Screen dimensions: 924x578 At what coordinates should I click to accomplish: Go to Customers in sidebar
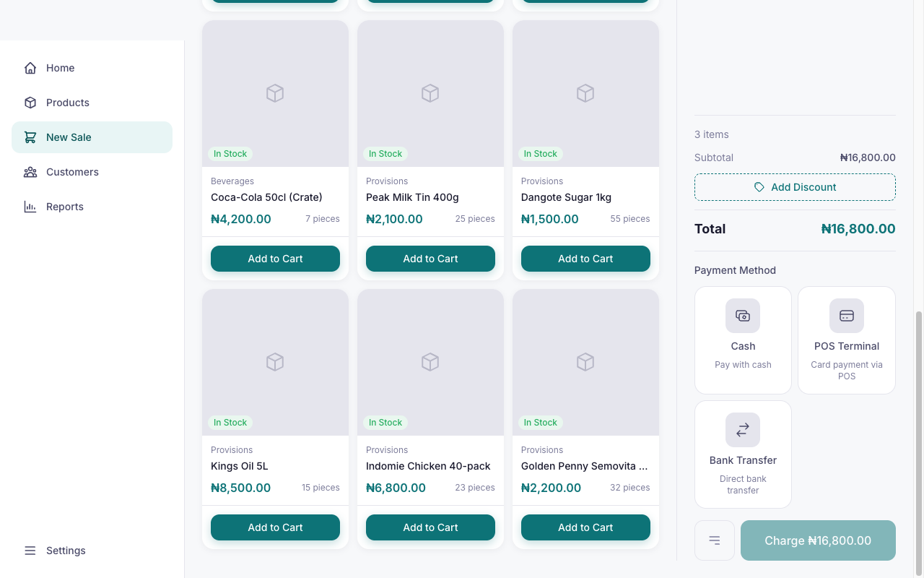point(72,172)
